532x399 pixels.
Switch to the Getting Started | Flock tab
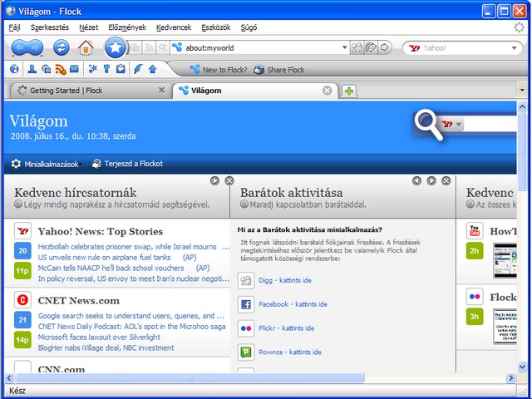91,91
